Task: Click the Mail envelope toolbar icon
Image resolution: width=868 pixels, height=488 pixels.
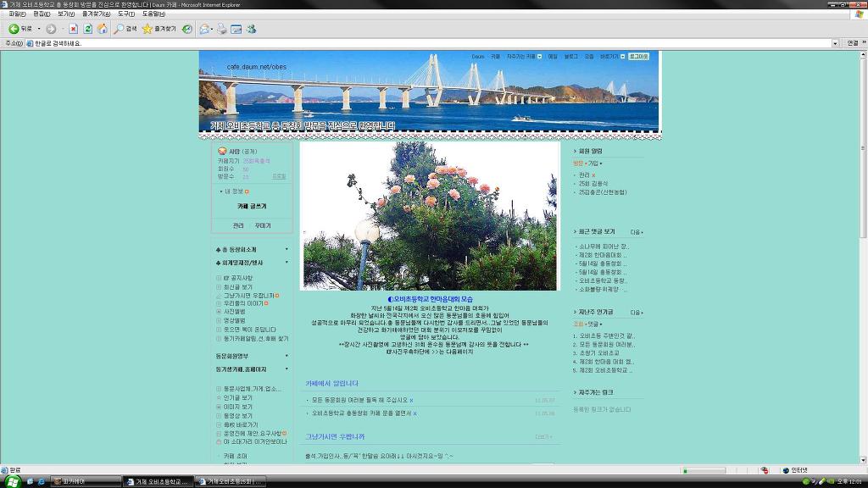Action: point(203,29)
